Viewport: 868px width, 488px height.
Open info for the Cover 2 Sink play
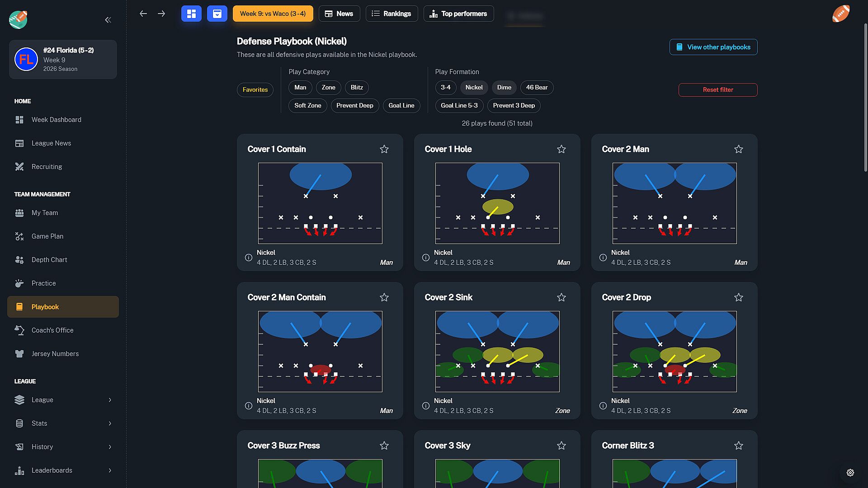426,406
